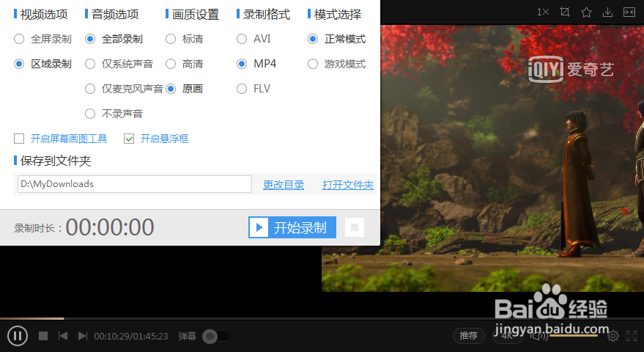Screen dimensions: 644x352
Task: Click the 推荐 button in player
Action: pos(468,336)
